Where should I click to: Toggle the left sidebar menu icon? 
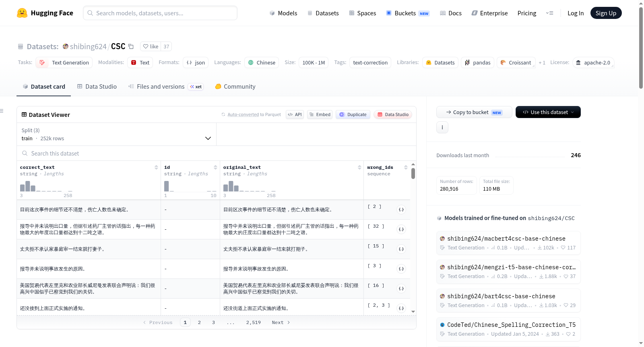click(x=2, y=111)
